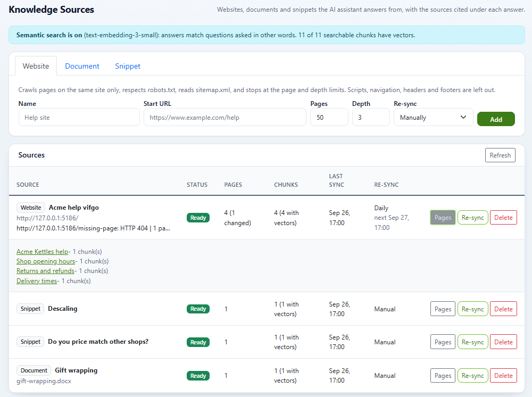Click the Descaling source name

[62, 309]
